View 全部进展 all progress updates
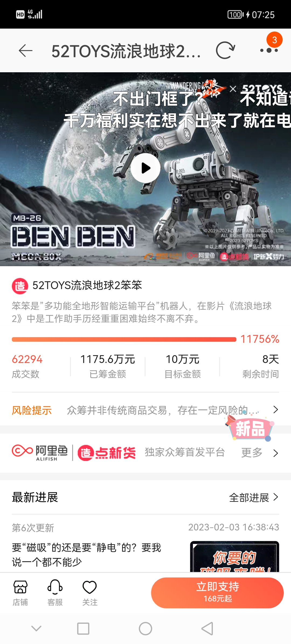Image resolution: width=291 pixels, height=644 pixels. [x=254, y=497]
